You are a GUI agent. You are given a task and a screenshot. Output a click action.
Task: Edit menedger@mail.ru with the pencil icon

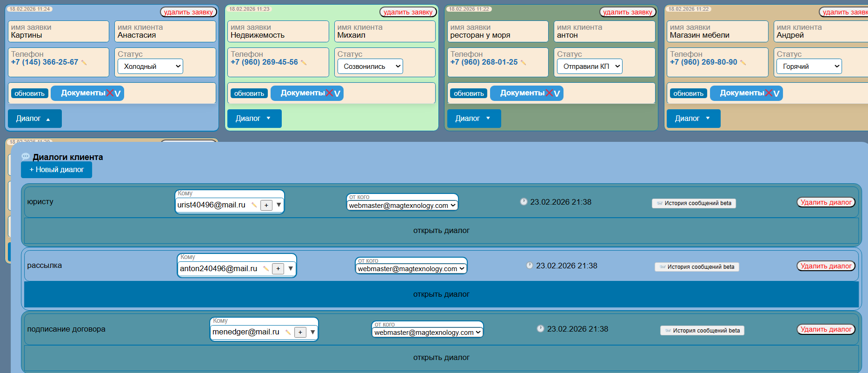click(x=288, y=332)
